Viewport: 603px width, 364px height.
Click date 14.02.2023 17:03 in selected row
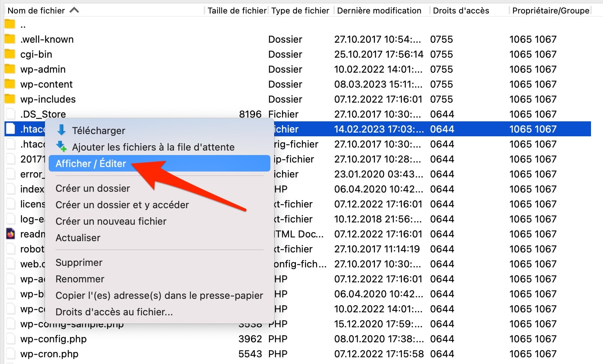[379, 129]
